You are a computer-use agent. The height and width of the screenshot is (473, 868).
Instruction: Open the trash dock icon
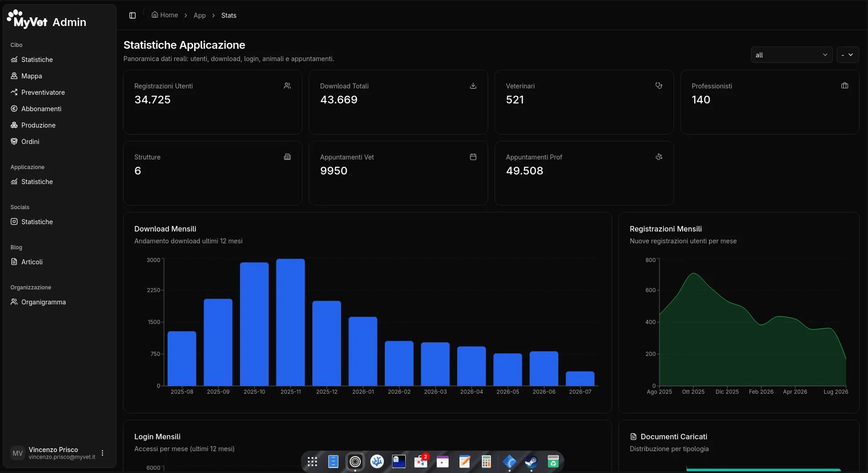(553, 462)
